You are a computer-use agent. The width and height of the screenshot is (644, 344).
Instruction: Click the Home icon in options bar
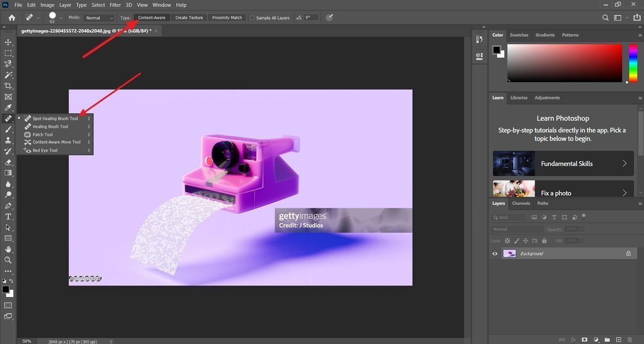point(12,18)
